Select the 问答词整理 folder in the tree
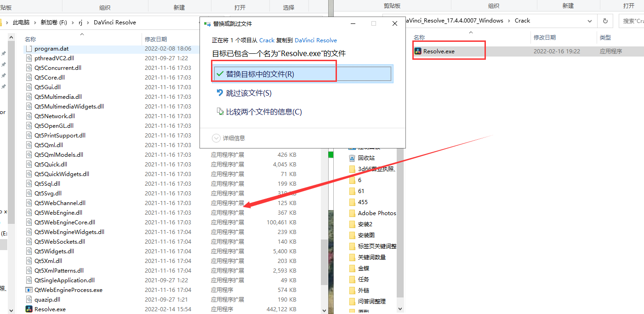Image resolution: width=644 pixels, height=314 pixels. tap(372, 301)
